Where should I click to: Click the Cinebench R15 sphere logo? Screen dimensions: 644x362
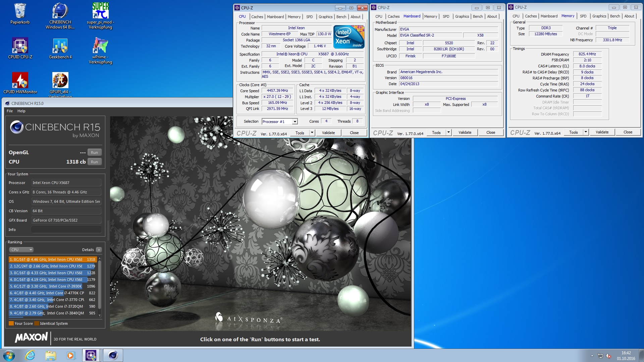[16, 127]
